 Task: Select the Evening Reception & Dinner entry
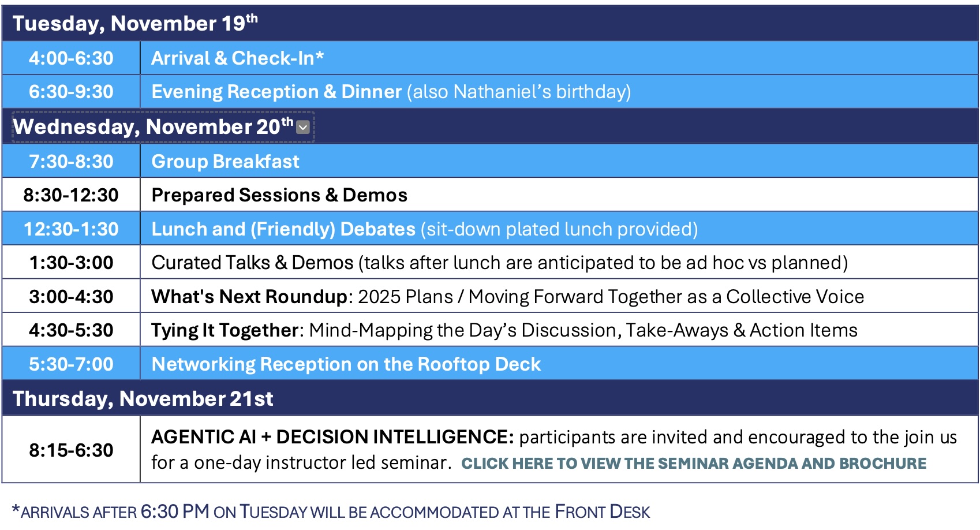[391, 92]
